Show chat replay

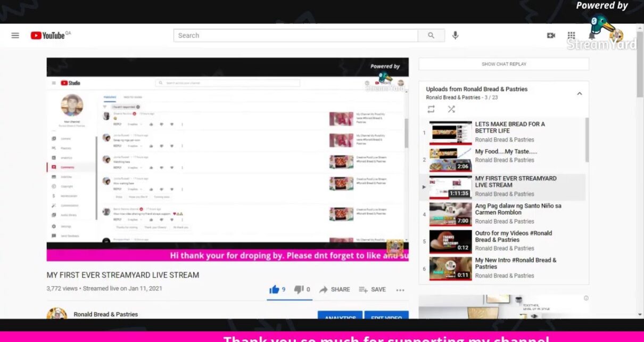click(503, 64)
